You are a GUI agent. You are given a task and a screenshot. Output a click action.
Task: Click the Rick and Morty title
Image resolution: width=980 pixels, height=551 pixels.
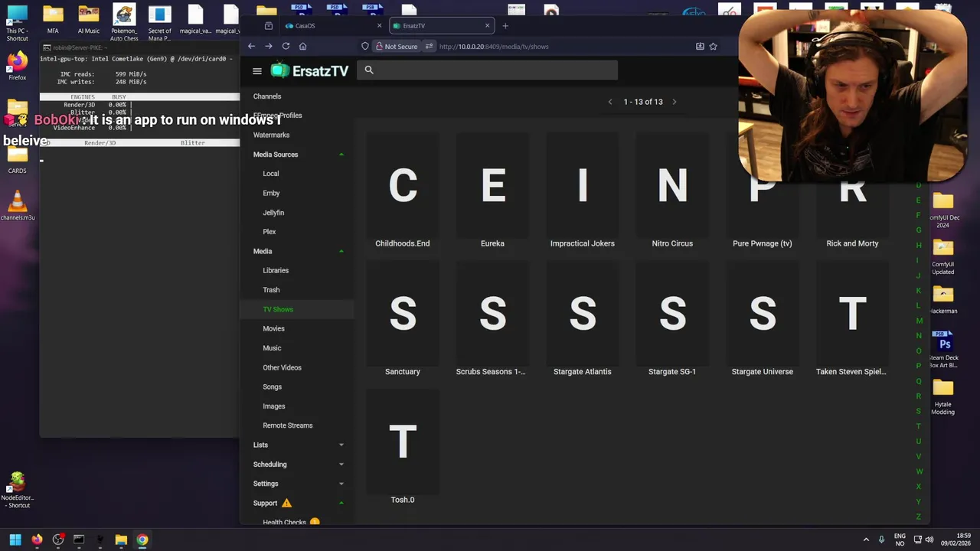(x=852, y=243)
